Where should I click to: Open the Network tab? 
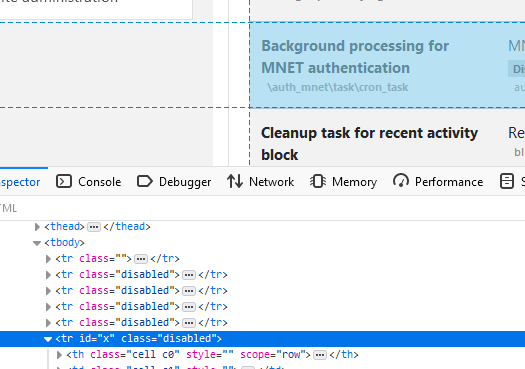[x=260, y=182]
